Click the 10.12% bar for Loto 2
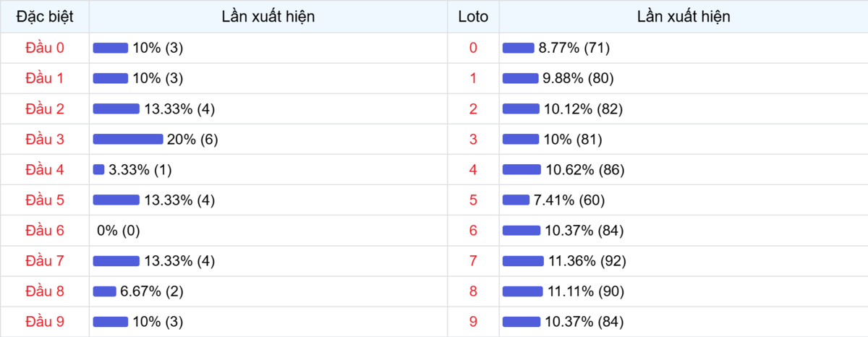 (x=521, y=108)
